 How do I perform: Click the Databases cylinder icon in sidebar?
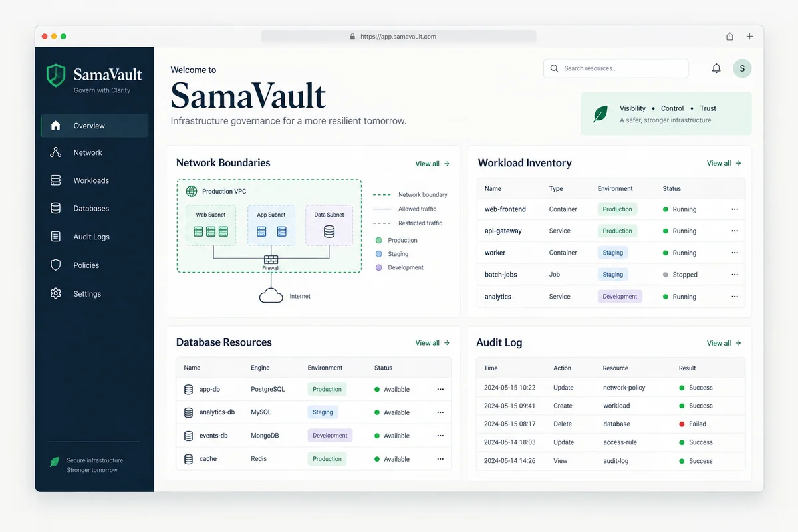[x=56, y=208]
